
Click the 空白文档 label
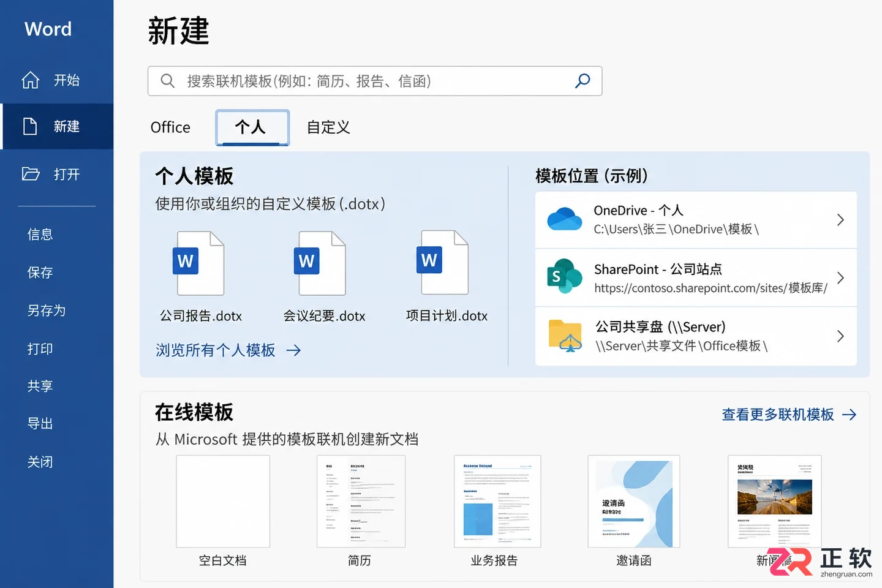point(223,560)
